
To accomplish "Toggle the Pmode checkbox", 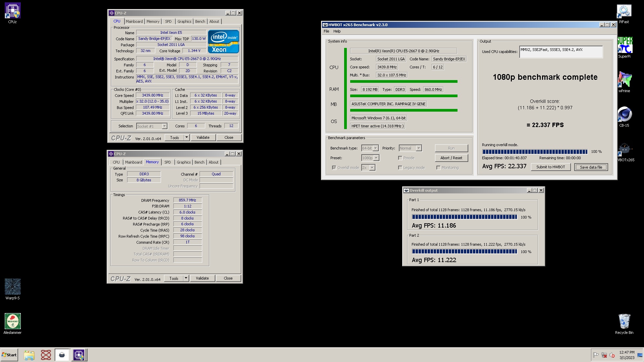I will pyautogui.click(x=400, y=158).
